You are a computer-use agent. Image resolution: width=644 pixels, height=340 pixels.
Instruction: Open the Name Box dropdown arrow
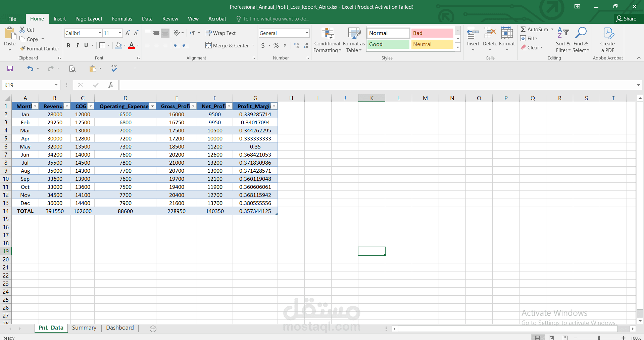[x=56, y=85]
